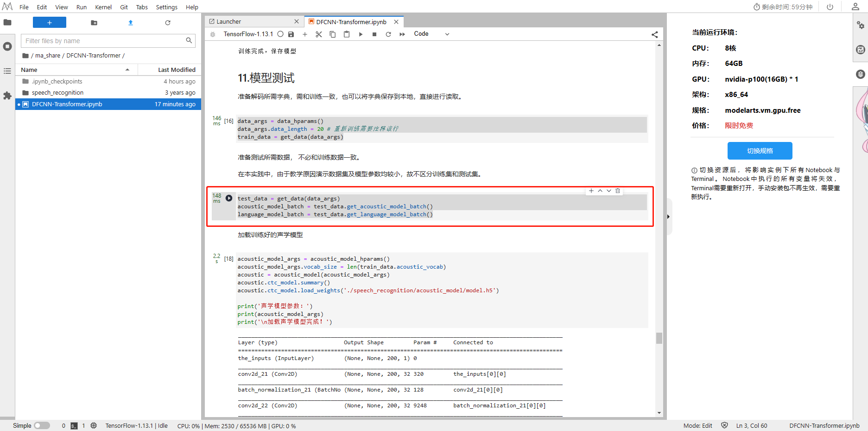Open the Running Terminals and Kernels panel
Viewport: 868px width, 431px height.
[x=7, y=46]
